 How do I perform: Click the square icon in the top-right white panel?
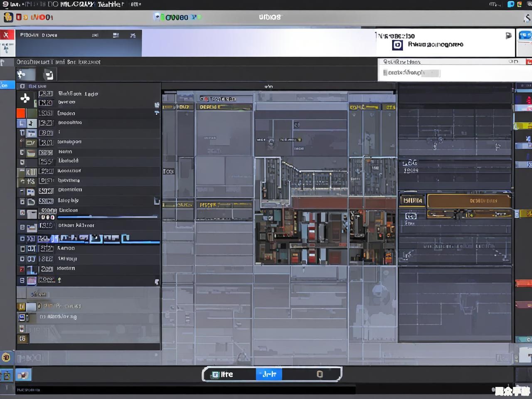[397, 45]
